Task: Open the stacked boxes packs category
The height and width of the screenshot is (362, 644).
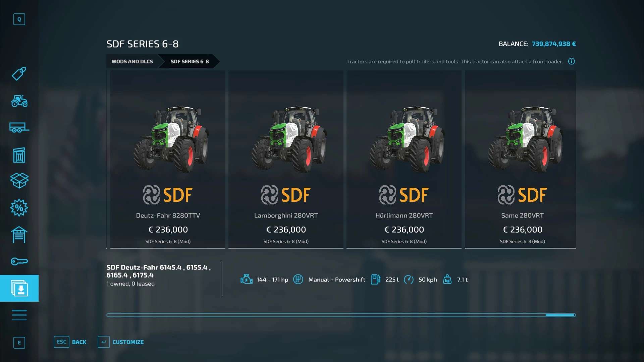Action: (19, 181)
